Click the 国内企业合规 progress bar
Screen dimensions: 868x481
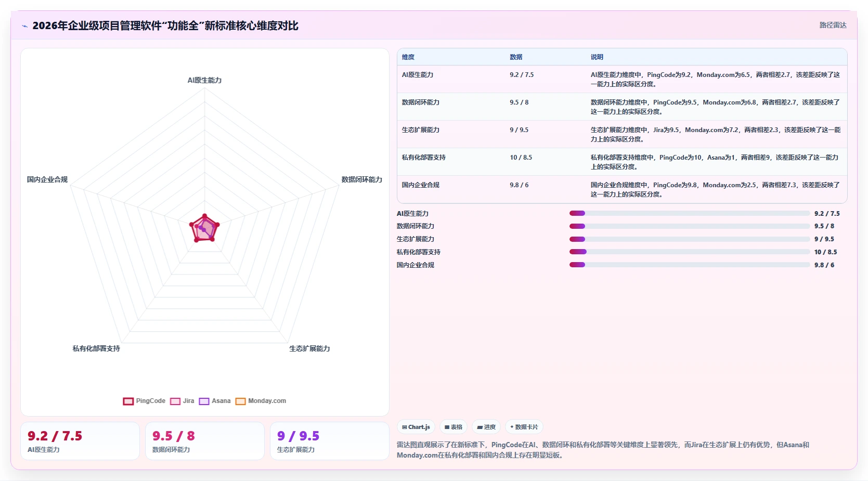[690, 265]
